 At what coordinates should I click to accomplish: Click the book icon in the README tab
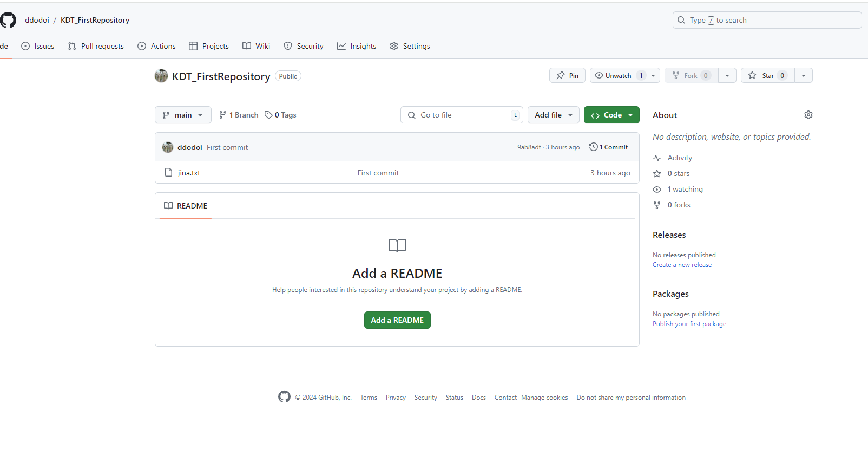pyautogui.click(x=168, y=206)
